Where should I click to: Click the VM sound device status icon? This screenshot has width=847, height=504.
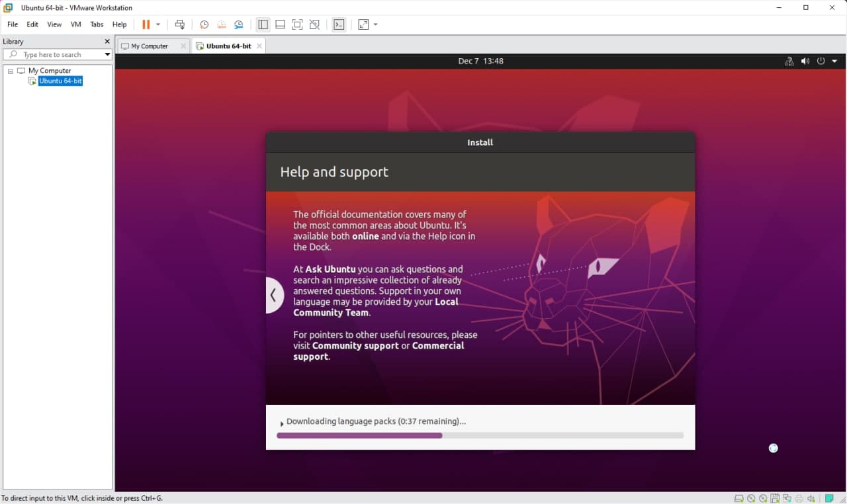tap(811, 498)
